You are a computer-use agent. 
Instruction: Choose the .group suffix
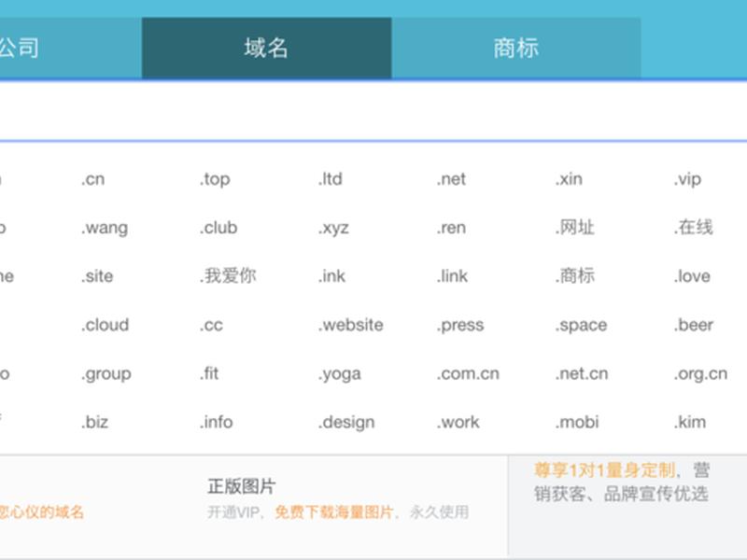click(x=106, y=374)
